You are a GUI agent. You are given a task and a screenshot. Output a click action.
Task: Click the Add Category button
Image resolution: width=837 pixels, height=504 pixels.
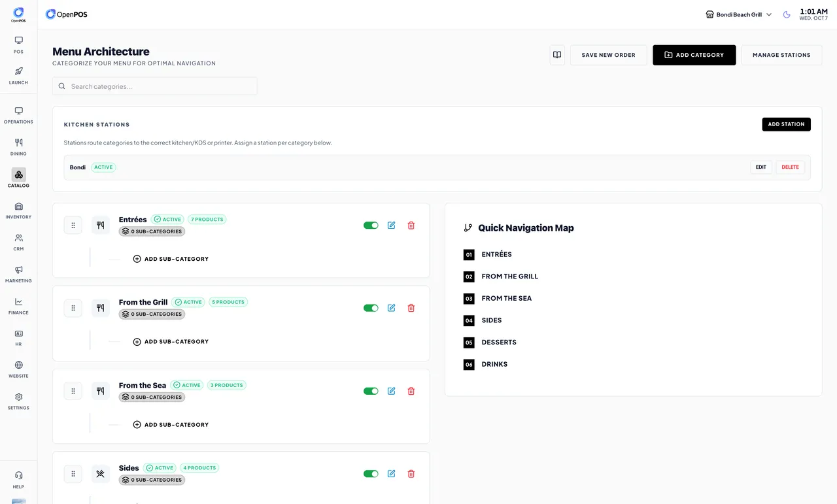click(x=694, y=55)
